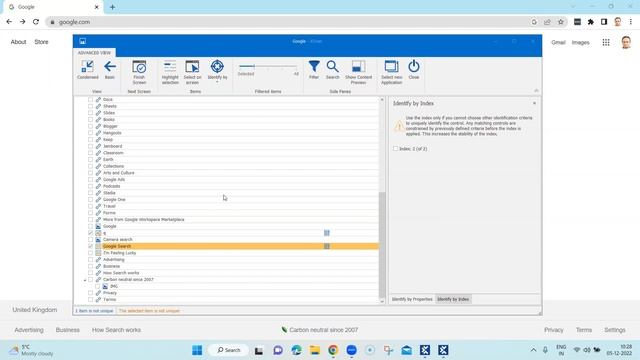This screenshot has height=360, width=640.
Task: Click the google.com address bar
Action: pyautogui.click(x=286, y=22)
